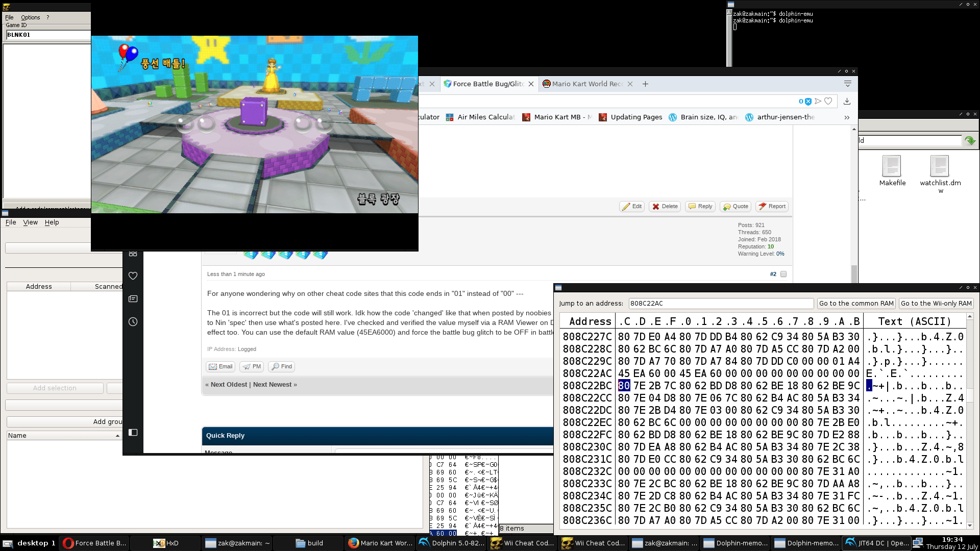Follow Next Oldest thread link
Viewport: 980px width, 551px height.
point(229,385)
